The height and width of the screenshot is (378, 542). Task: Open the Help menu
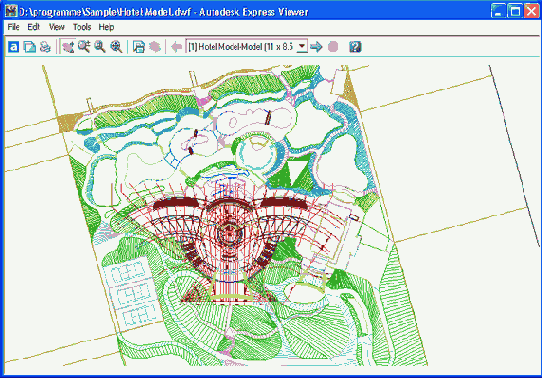coord(106,27)
